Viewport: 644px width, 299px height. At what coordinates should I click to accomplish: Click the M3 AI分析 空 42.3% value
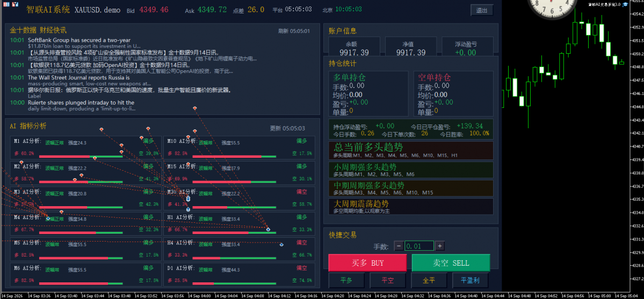coord(149,204)
